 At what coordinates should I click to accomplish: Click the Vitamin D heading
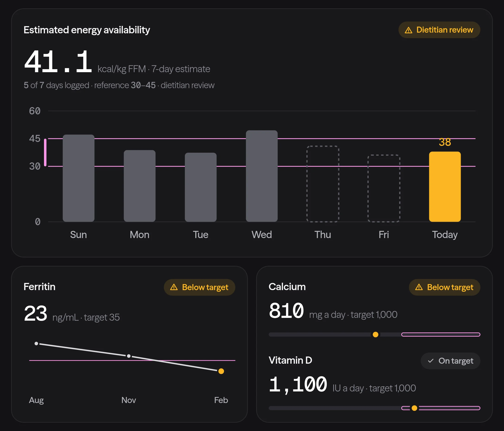(290, 360)
